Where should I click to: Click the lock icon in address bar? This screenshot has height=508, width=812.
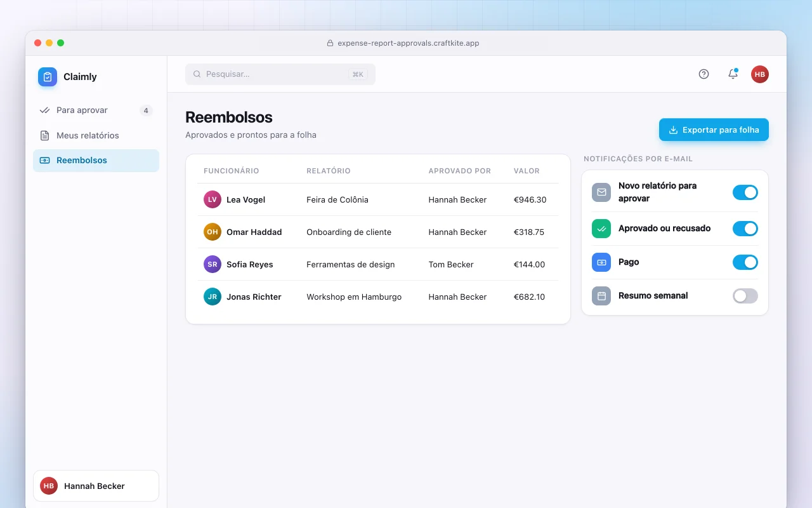click(x=330, y=43)
